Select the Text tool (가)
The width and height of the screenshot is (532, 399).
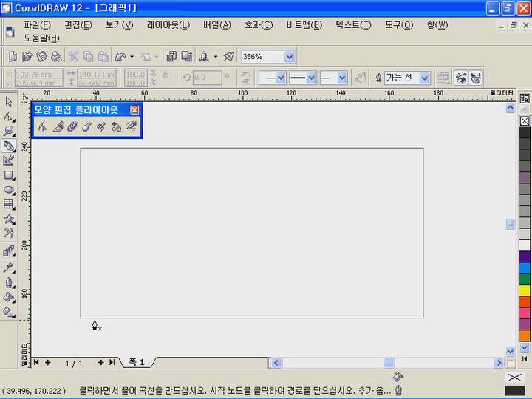[x=9, y=233]
